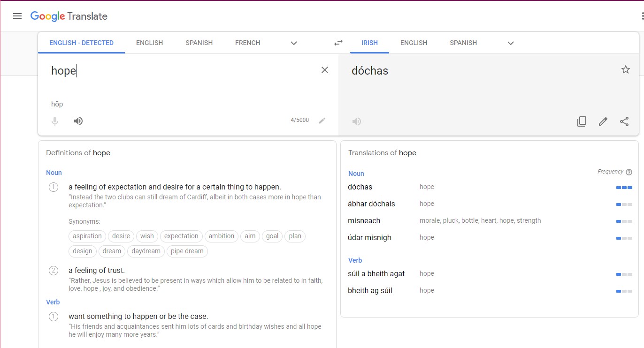Click the synonym chip "aim"
The image size is (644, 348).
coord(250,236)
